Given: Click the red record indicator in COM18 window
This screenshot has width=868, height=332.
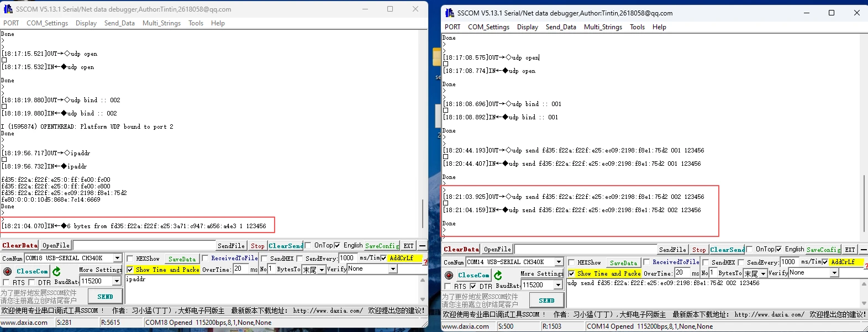Looking at the screenshot, I should pos(7,271).
